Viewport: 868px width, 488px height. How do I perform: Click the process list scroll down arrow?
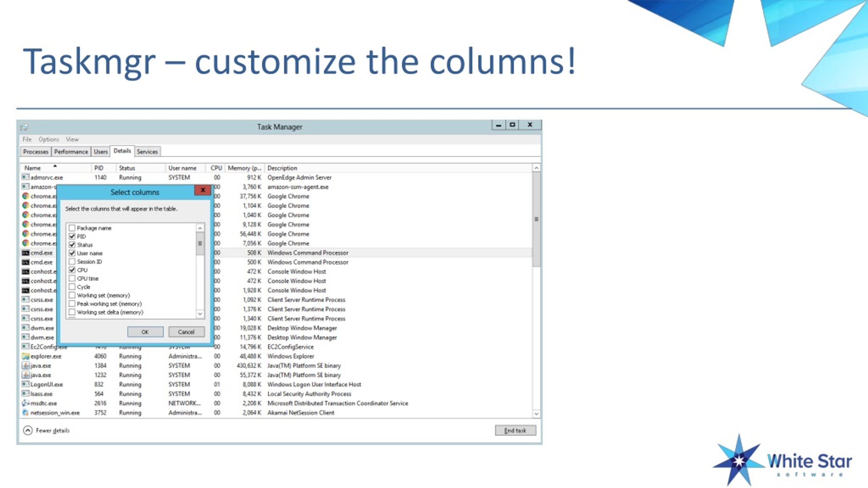click(x=536, y=414)
